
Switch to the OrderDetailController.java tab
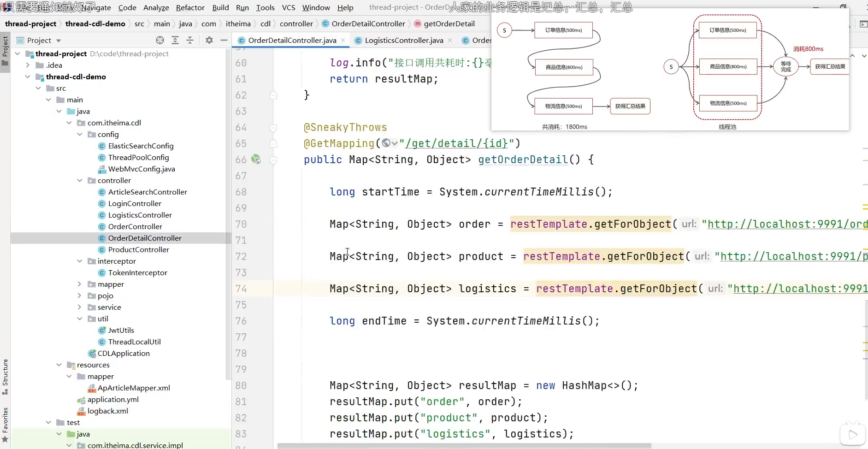click(x=292, y=40)
